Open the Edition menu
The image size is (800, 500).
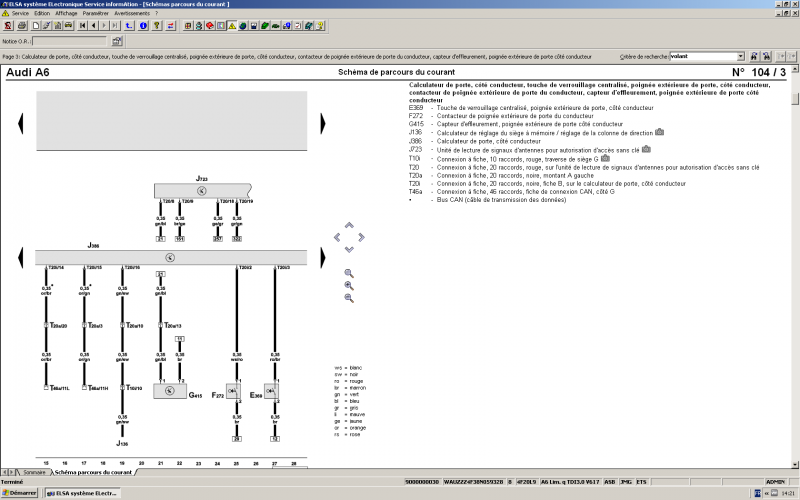42,13
